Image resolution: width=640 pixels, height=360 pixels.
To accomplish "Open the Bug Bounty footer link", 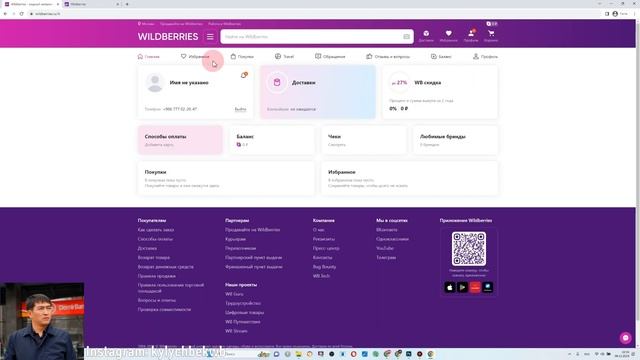I will pos(324,267).
